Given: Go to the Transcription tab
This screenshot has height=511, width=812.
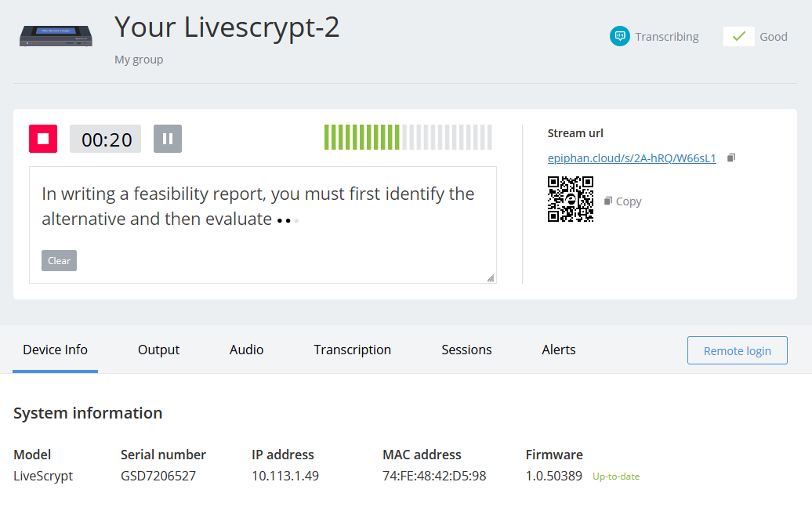Looking at the screenshot, I should (x=352, y=350).
